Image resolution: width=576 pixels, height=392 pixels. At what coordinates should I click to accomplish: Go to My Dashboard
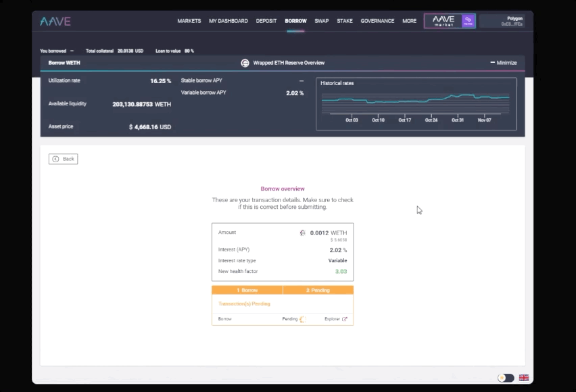[x=228, y=21]
